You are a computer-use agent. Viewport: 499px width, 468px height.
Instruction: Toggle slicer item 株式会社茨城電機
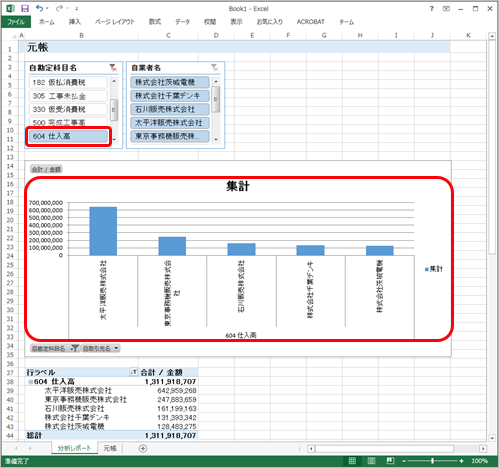170,82
